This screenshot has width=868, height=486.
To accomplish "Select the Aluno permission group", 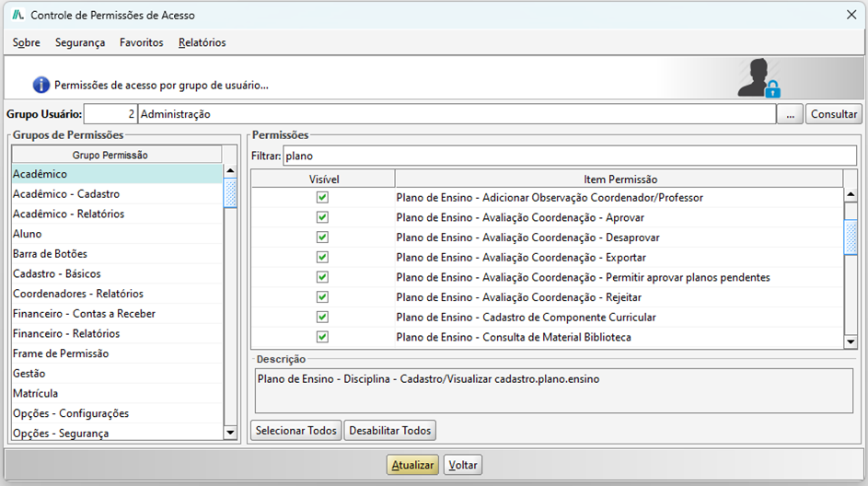I will [x=117, y=234].
